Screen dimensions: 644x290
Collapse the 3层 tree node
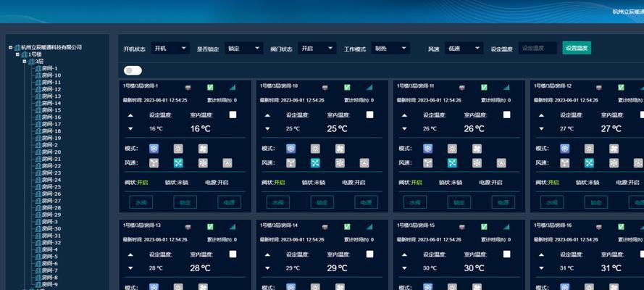point(24,61)
